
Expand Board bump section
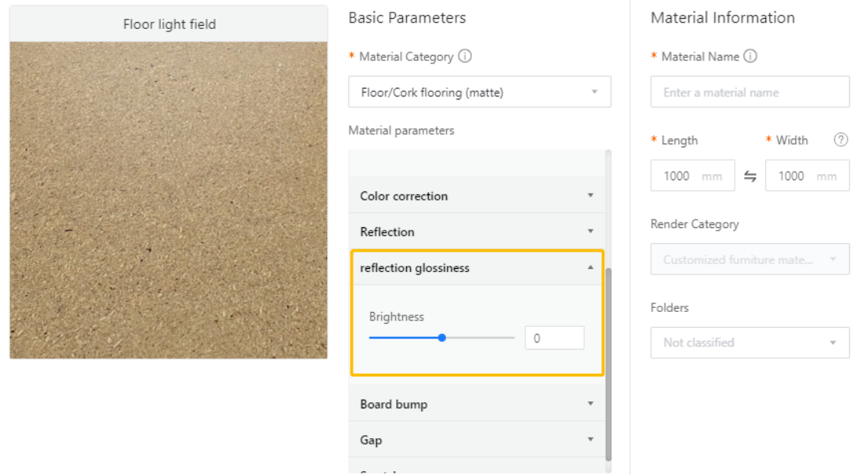pos(477,404)
